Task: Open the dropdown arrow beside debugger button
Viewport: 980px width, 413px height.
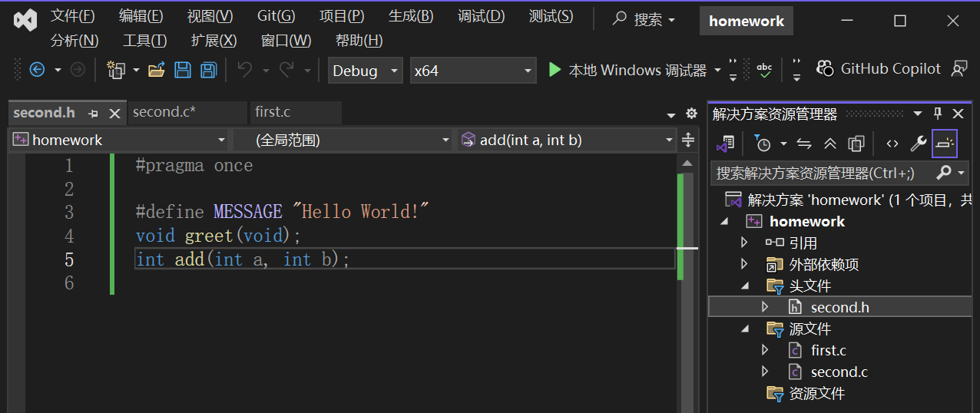Action: click(718, 70)
